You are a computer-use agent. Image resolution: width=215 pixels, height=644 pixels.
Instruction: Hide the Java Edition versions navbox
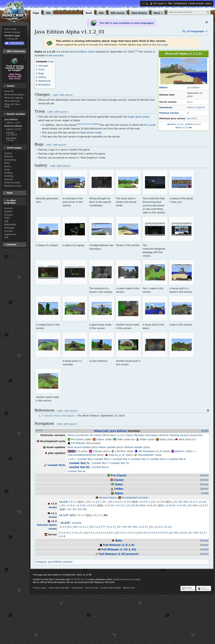pos(204,431)
